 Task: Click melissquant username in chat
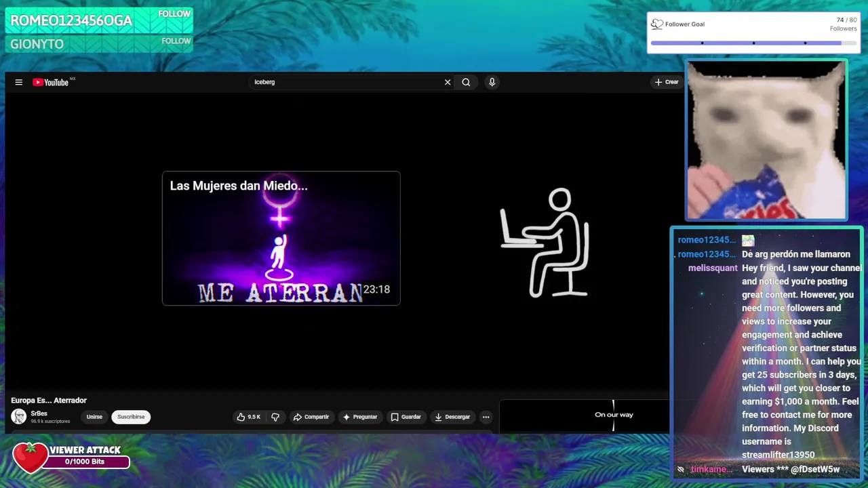(713, 268)
